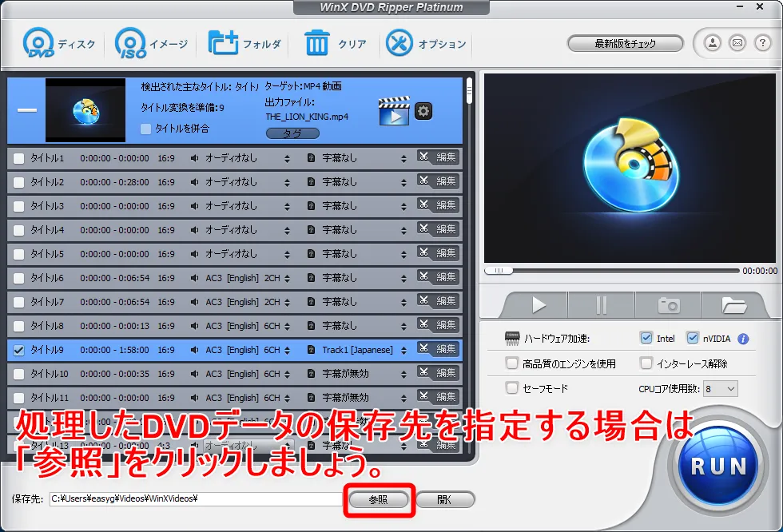Image resolution: width=783 pixels, height=532 pixels.
Task: Click the preview seek slider handle
Action: coord(499,271)
